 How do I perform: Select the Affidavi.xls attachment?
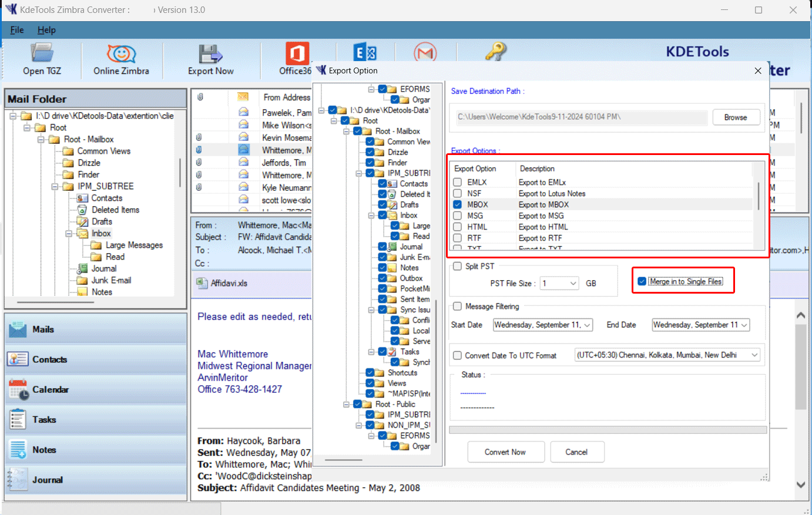click(229, 283)
